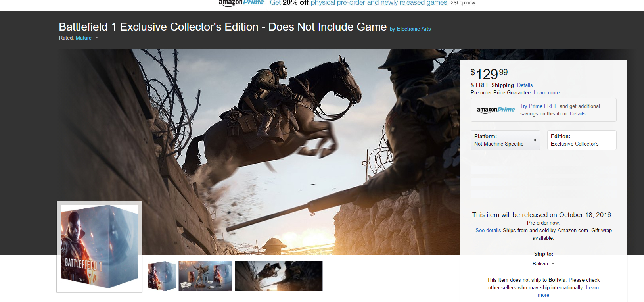Screen dimensions: 644x302
Task: Click Learn more about international shipping to Bolivia
Action: [x=592, y=288]
